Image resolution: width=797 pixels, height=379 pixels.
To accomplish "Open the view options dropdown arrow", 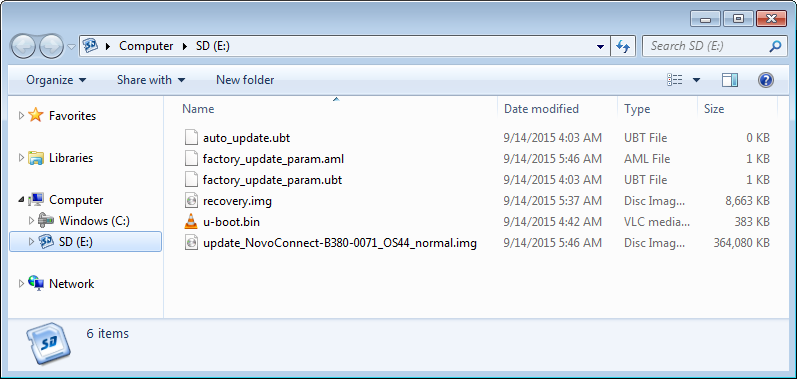I will (x=696, y=80).
